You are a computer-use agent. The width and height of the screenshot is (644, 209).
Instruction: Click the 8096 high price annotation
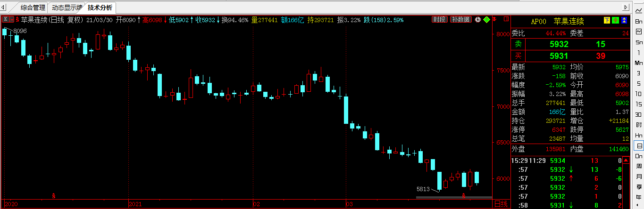(x=20, y=31)
